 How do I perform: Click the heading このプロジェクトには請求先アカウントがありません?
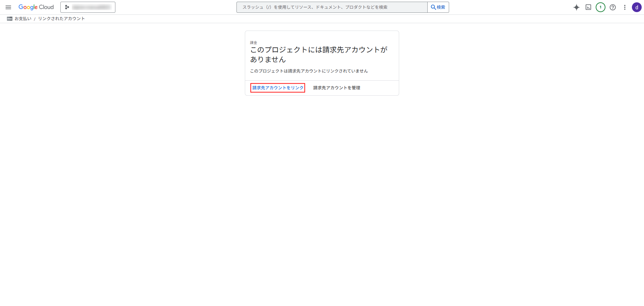click(319, 54)
